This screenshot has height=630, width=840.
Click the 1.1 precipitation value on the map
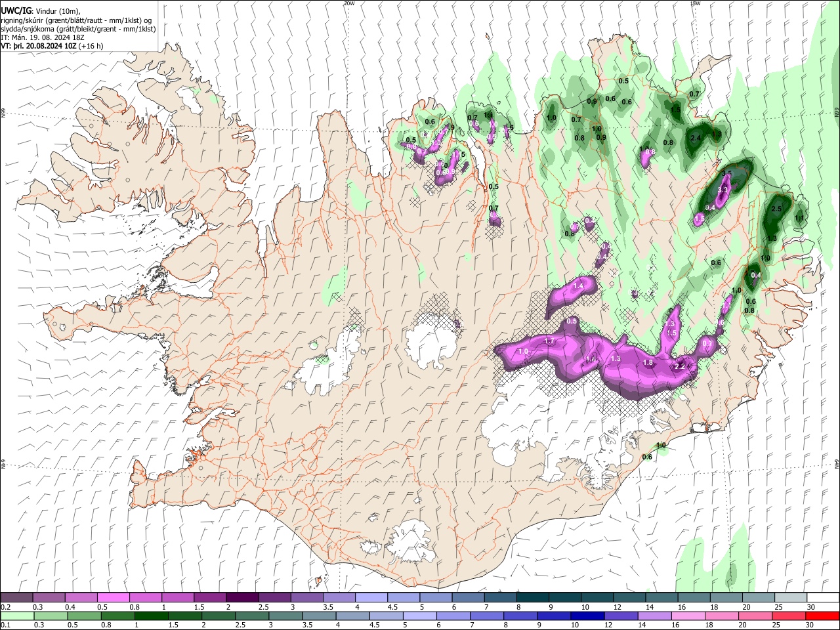799,219
